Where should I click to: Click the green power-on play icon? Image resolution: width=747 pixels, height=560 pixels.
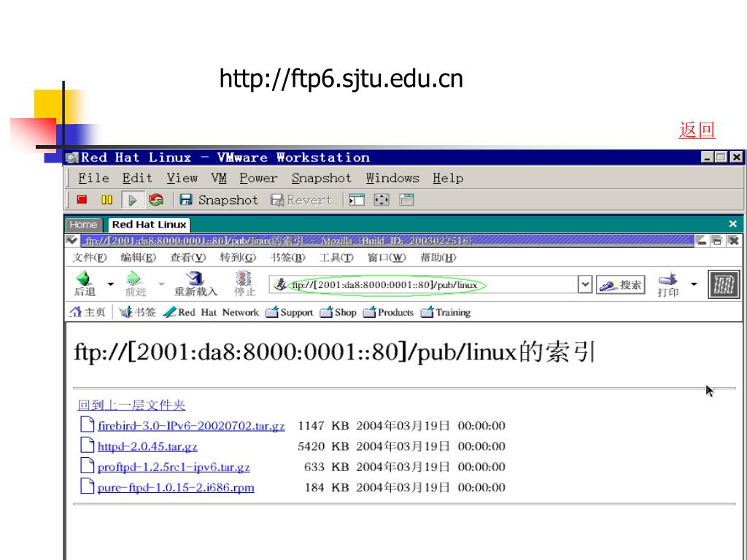pyautogui.click(x=133, y=200)
